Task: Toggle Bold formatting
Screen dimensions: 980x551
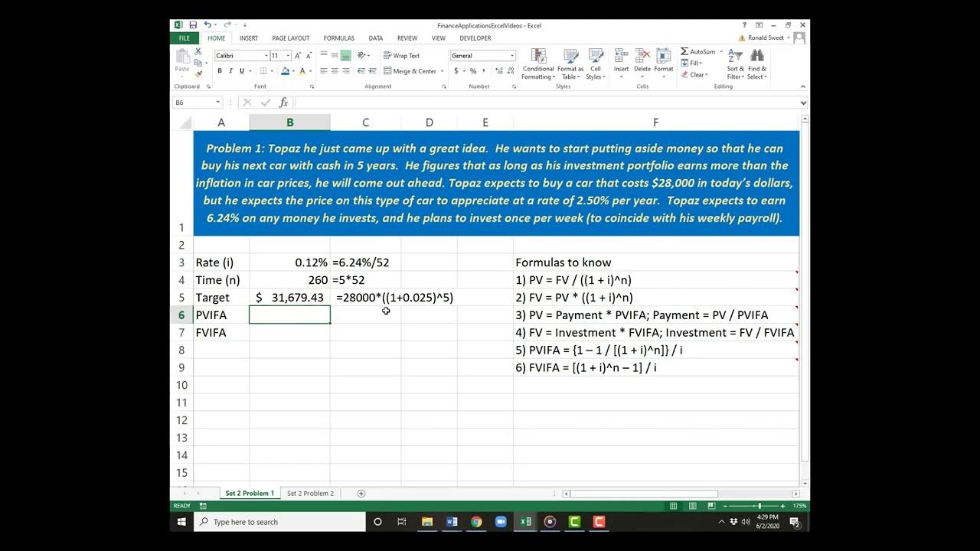Action: coord(220,70)
